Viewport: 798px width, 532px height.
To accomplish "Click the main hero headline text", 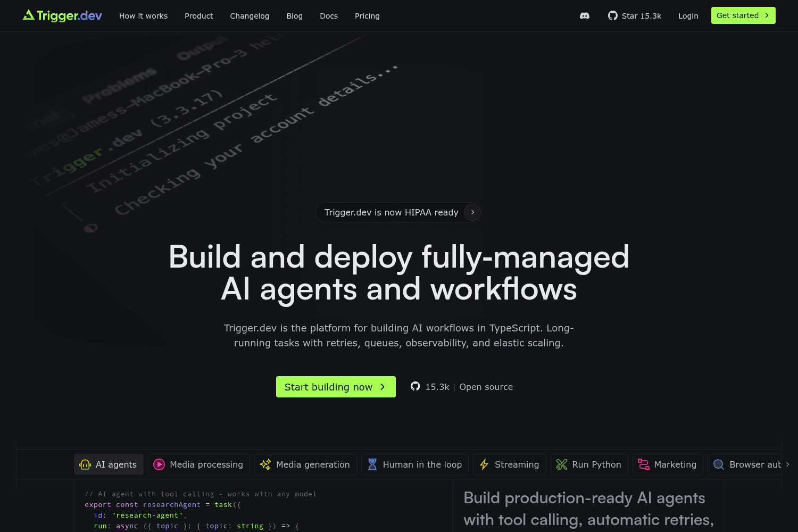I will point(399,273).
